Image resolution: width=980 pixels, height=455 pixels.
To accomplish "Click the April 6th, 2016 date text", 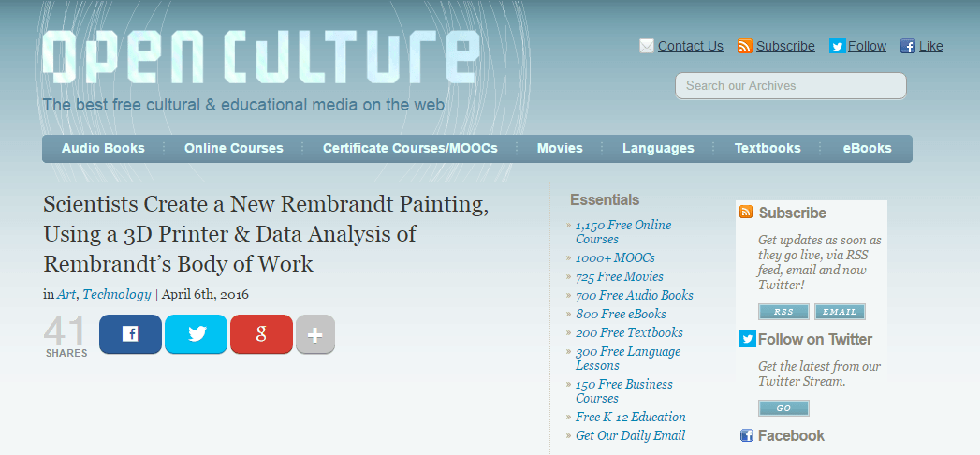I will 205,294.
